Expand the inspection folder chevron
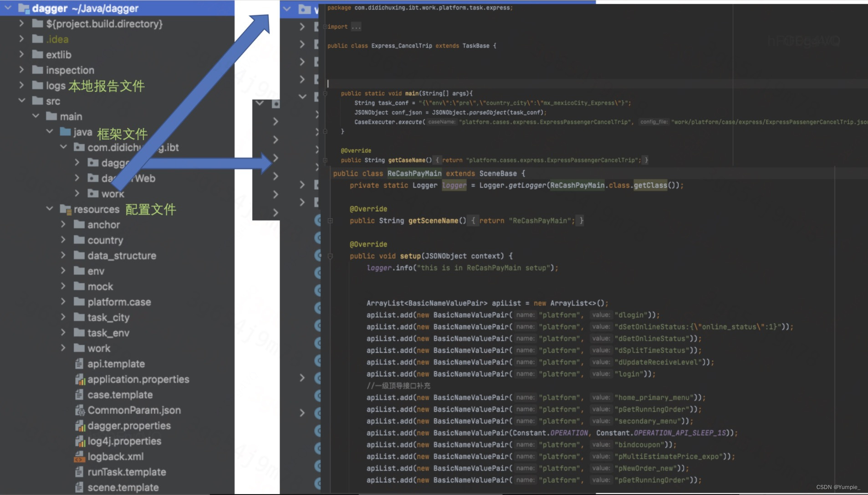 [x=21, y=70]
